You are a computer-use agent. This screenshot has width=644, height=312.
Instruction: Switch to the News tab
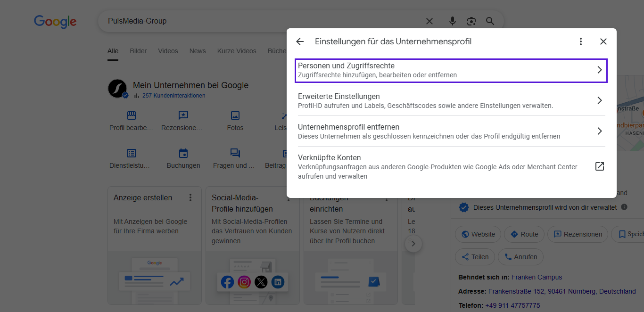click(198, 51)
